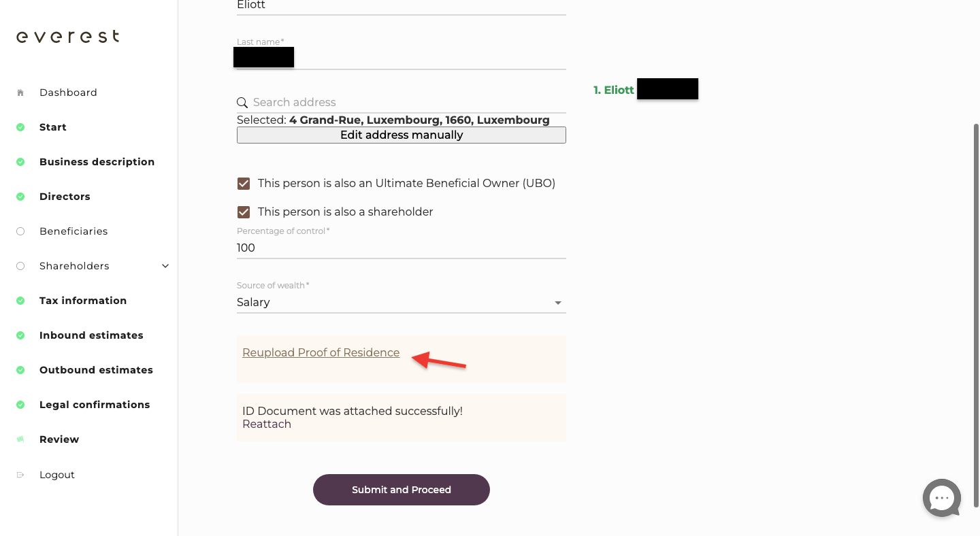
Task: Uncheck 'This person is also an Ultimate Beneficial Owner'
Action: click(x=244, y=183)
